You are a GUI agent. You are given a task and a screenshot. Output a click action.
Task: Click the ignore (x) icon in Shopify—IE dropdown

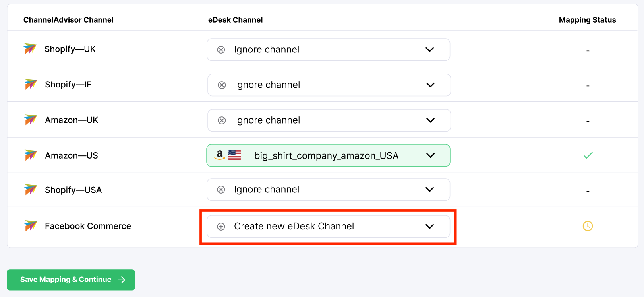pyautogui.click(x=222, y=85)
